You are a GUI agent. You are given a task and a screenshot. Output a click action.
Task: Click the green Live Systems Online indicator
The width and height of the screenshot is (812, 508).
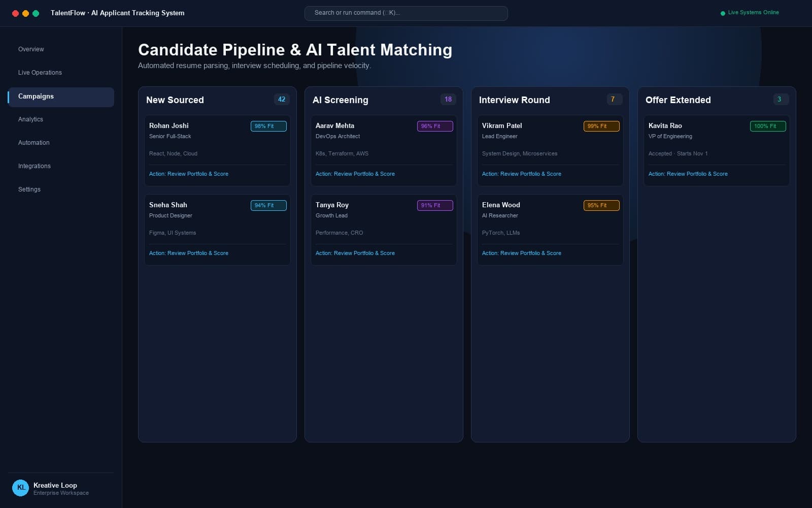coord(750,13)
